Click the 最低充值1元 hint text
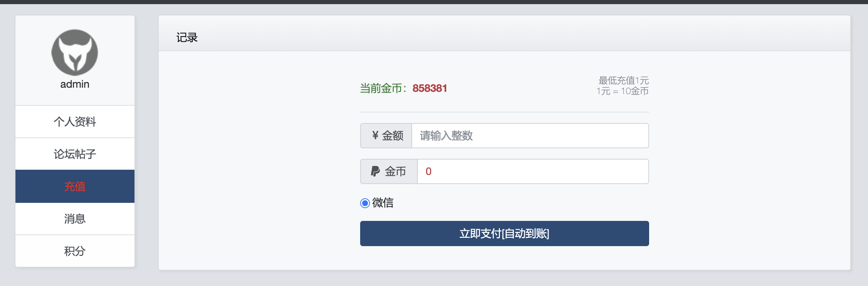This screenshot has height=286, width=868. pyautogui.click(x=623, y=81)
